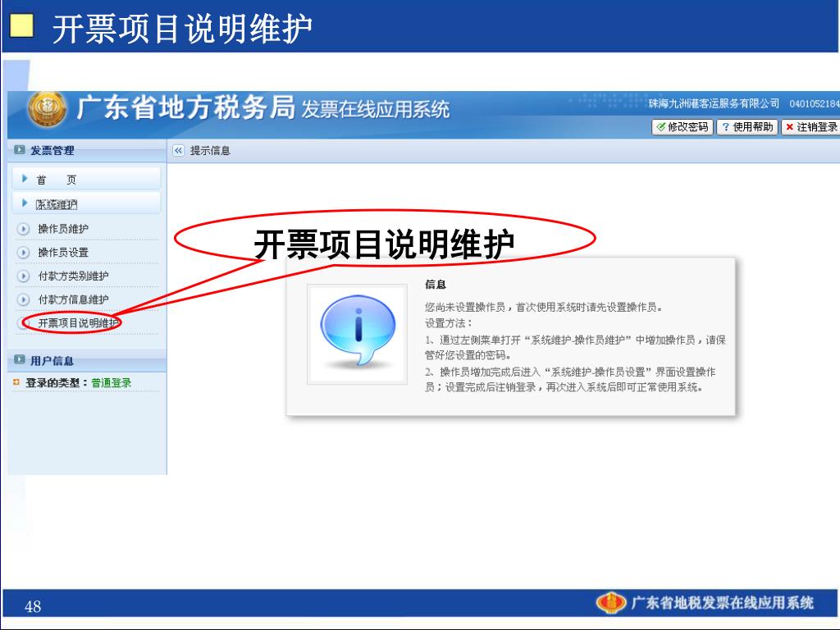Open 开票项目说明维护 in sidebar
This screenshot has width=840, height=630.
(x=79, y=323)
